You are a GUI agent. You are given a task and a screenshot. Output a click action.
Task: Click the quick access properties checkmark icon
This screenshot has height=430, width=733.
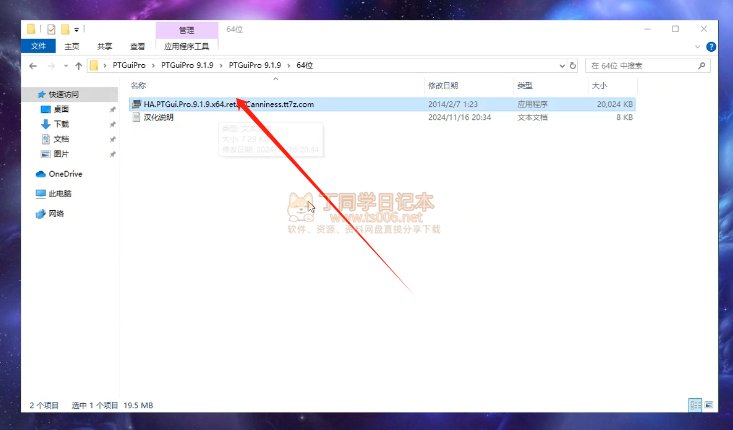(x=51, y=29)
